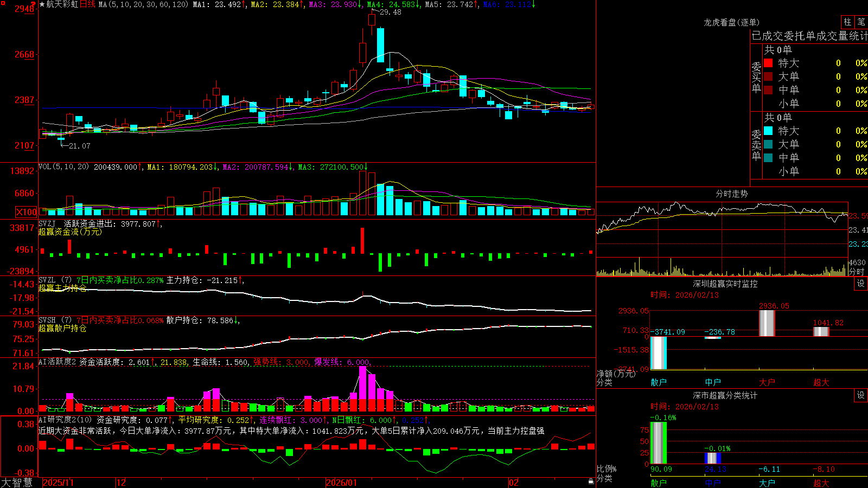Screen dimensions: 868x488
Task: Click the star icon before 航天彩虹
Action: 42,4
